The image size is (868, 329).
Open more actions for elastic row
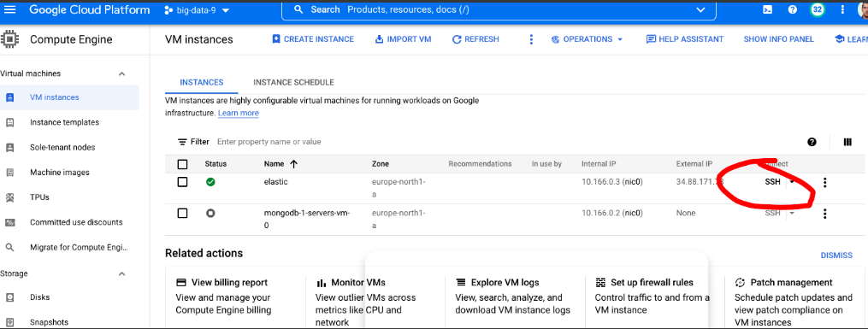(x=825, y=183)
